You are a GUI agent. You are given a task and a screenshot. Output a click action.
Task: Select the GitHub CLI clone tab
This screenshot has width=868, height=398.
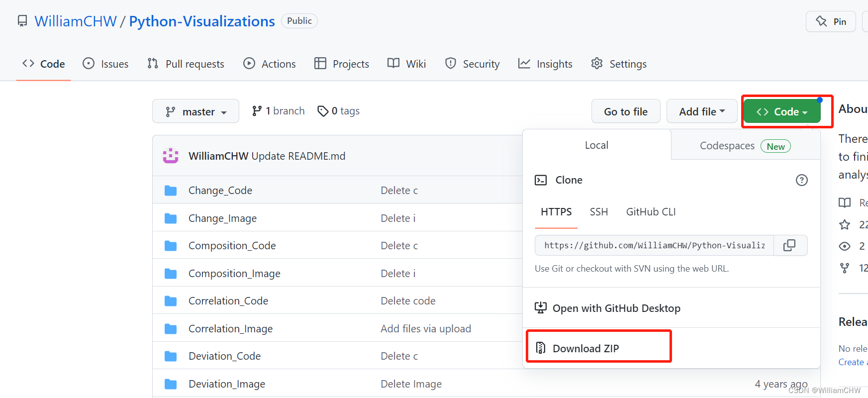click(x=651, y=212)
